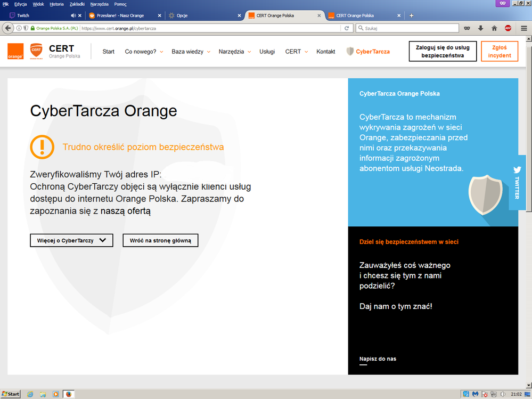Open the Narzędzia navigation dropdown
This screenshot has height=399, width=532.
234,52
